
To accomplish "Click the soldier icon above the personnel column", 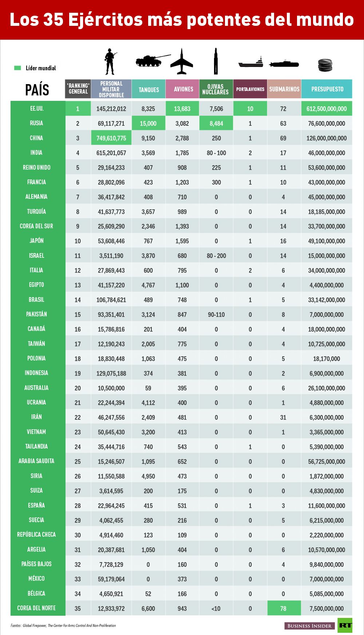I will [x=110, y=61].
